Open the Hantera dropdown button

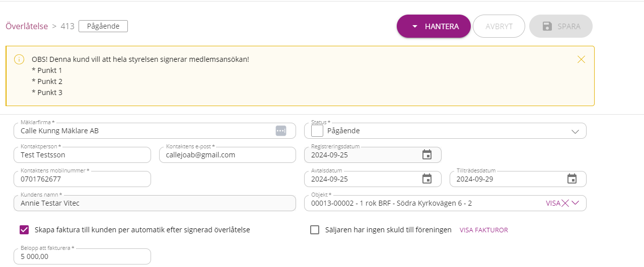pyautogui.click(x=434, y=26)
